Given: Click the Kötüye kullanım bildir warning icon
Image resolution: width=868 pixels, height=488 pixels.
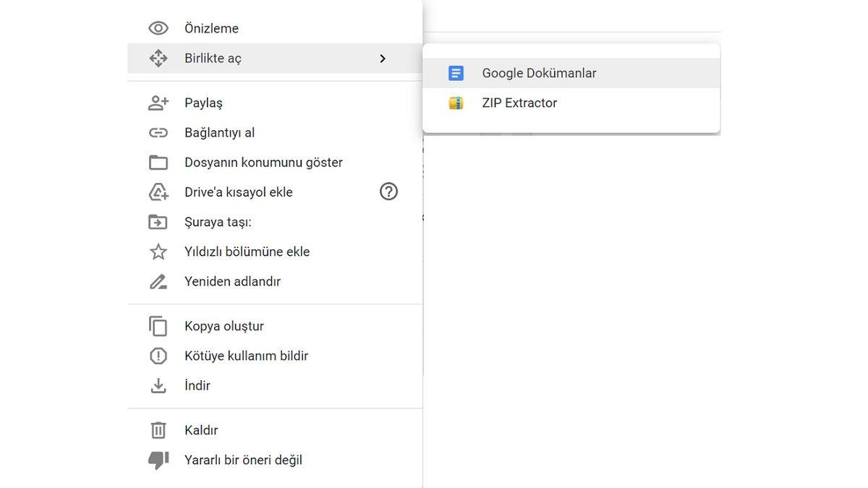Looking at the screenshot, I should coord(158,355).
